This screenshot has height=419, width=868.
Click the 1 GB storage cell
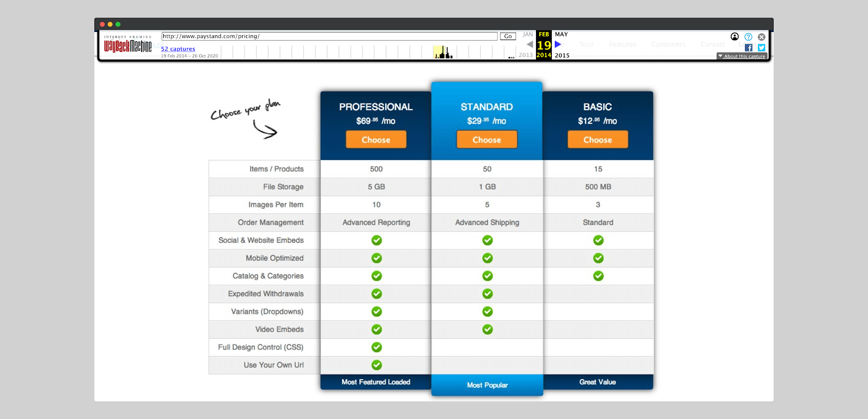coord(487,187)
